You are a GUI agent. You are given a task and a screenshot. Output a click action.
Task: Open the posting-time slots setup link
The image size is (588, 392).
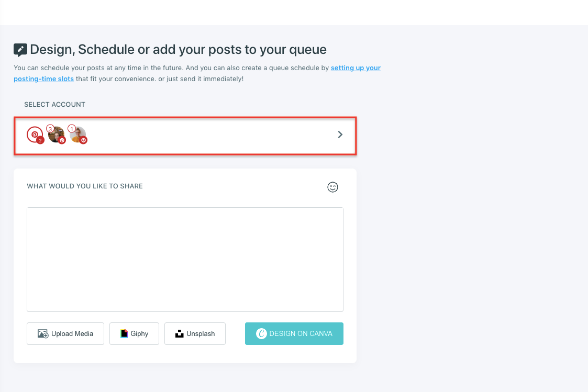pos(356,68)
